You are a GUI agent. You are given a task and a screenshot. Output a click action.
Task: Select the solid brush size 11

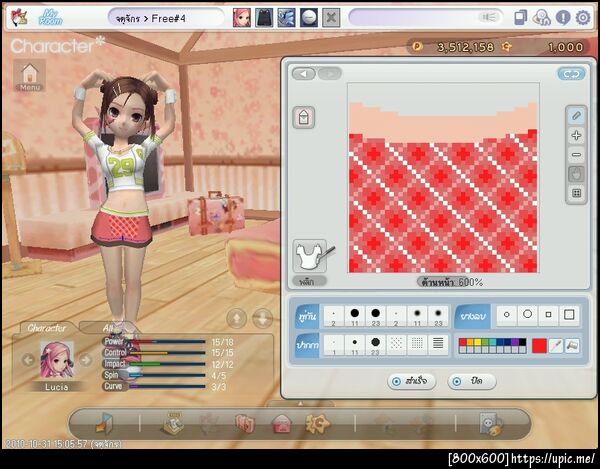(355, 316)
